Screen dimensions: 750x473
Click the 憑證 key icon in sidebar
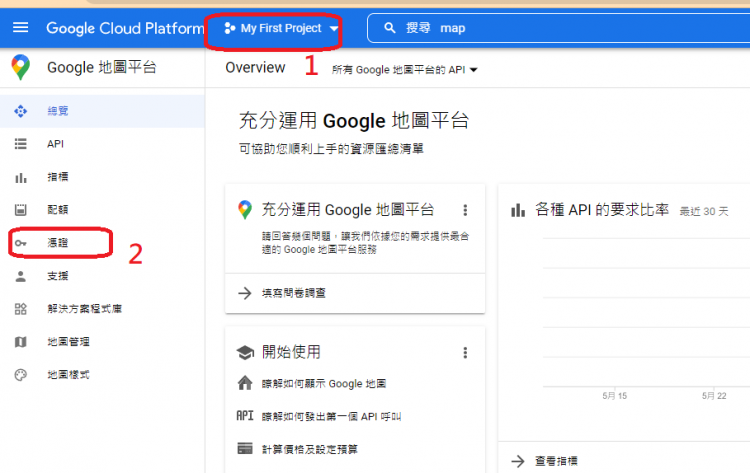21,243
